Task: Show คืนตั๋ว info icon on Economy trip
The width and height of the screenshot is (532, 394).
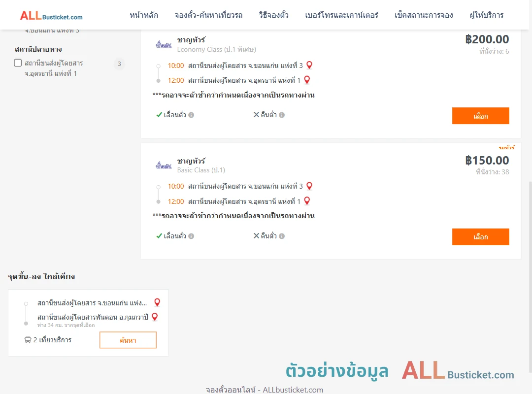Action: 282,115
